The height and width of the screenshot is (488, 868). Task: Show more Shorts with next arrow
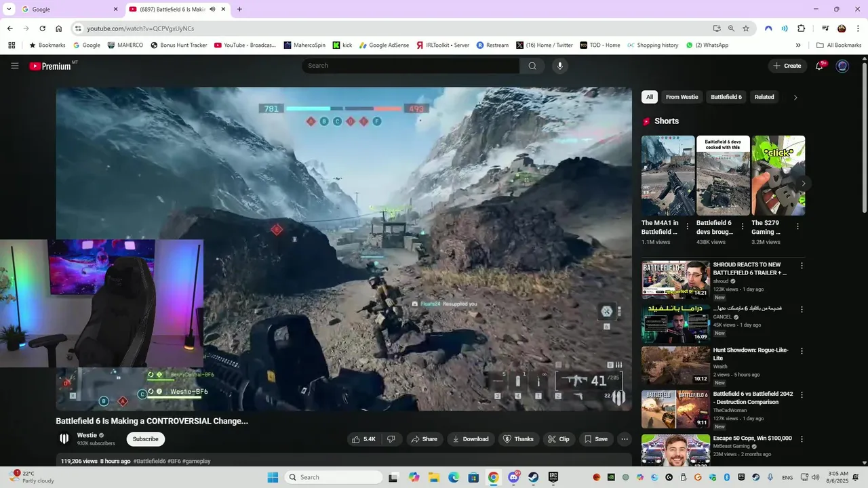click(804, 184)
